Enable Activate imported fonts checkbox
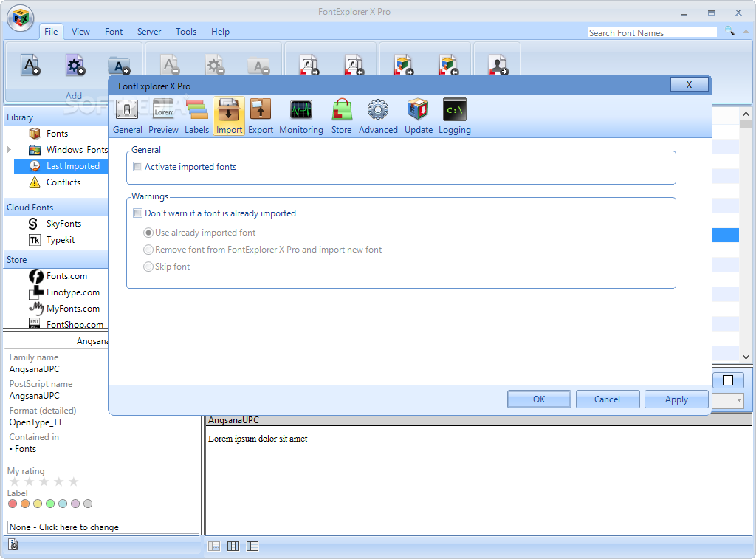The height and width of the screenshot is (559, 756). pyautogui.click(x=137, y=167)
